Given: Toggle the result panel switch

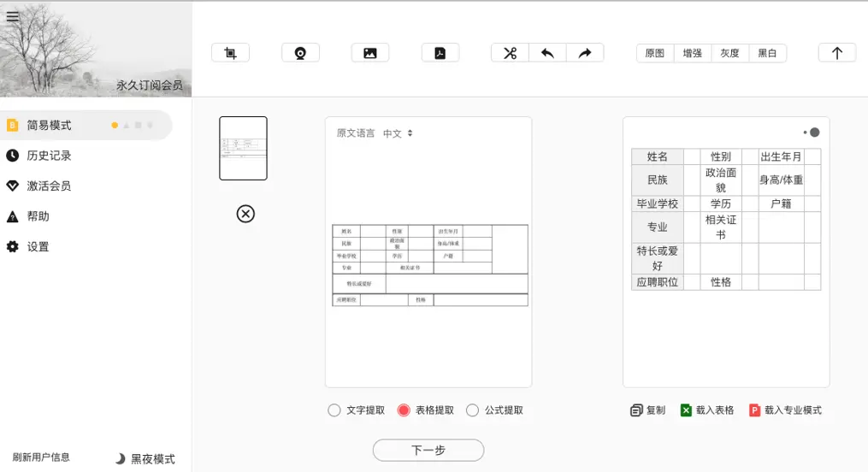Looking at the screenshot, I should (812, 133).
